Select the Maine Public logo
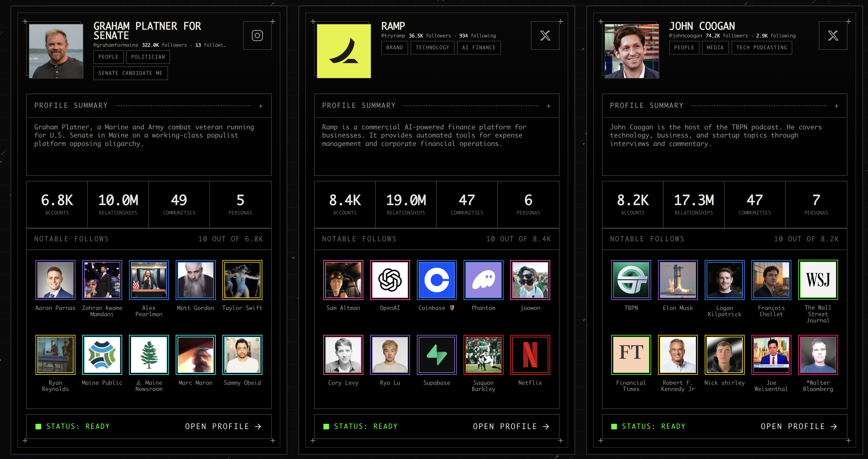 (102, 355)
